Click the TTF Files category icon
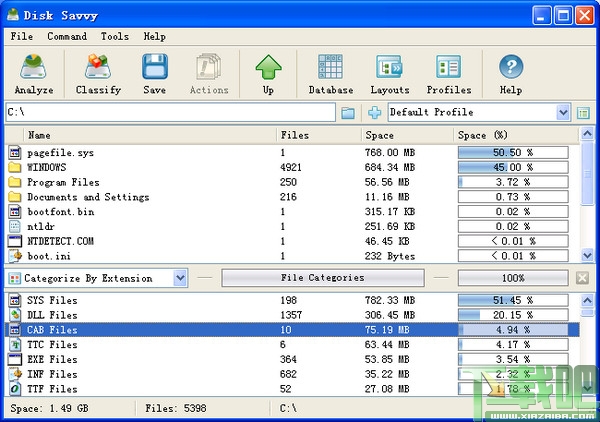 [15, 389]
